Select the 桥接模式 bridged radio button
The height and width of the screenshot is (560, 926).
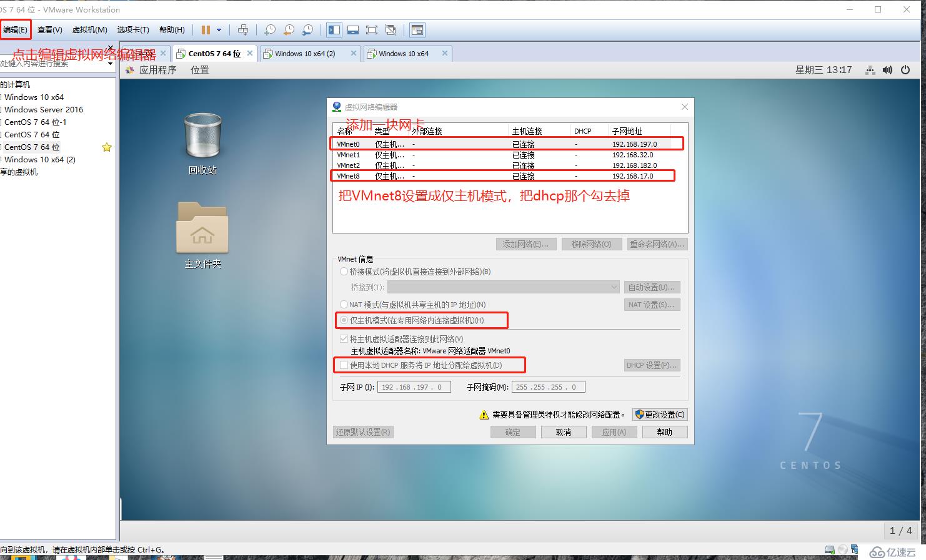344,272
